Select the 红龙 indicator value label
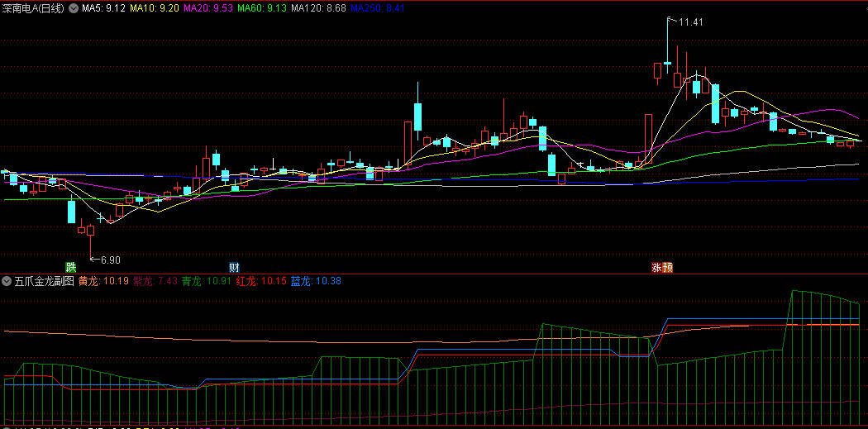 click(x=260, y=281)
